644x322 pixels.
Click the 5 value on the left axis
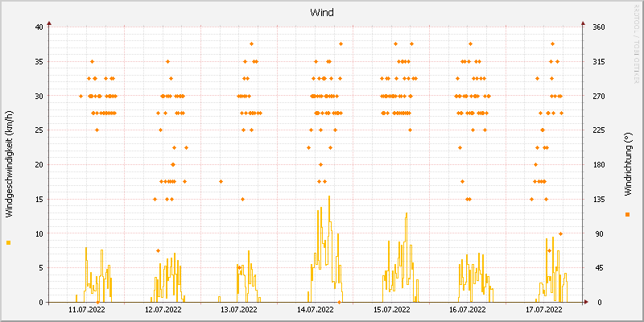point(41,268)
